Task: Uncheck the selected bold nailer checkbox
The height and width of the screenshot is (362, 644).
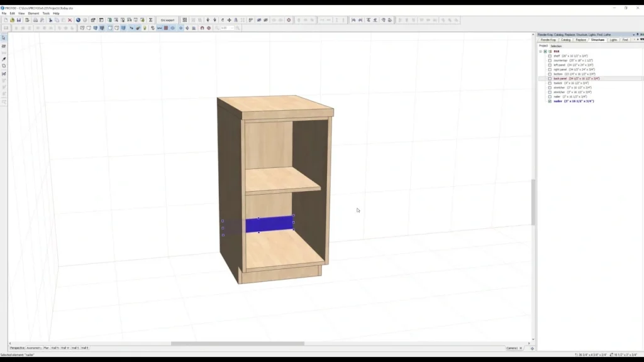Action: point(550,101)
